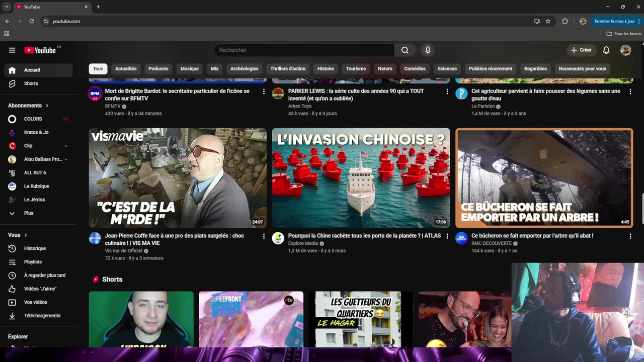Screen dimensions: 644x362
Task: Open Vis ma vie Officiel channel link
Action: point(124,251)
